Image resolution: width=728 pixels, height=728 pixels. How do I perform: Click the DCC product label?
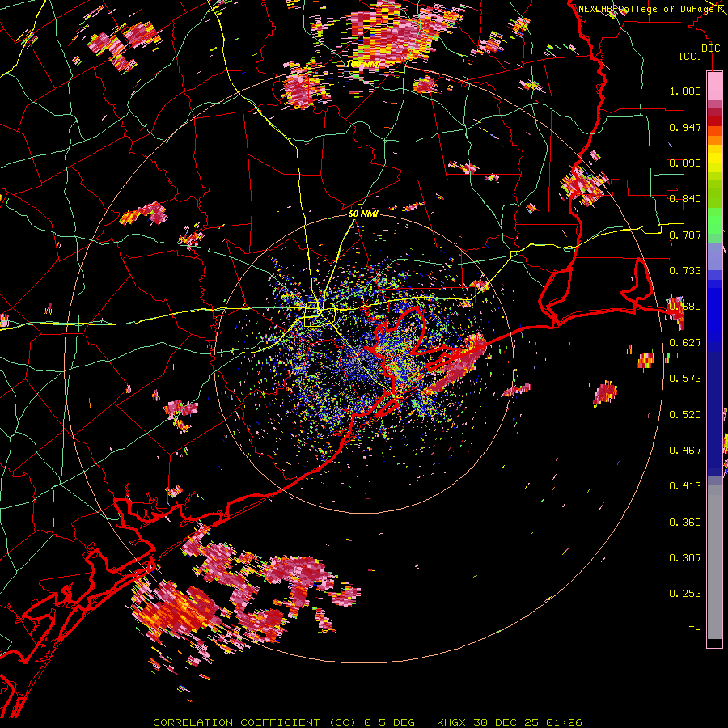(x=710, y=49)
